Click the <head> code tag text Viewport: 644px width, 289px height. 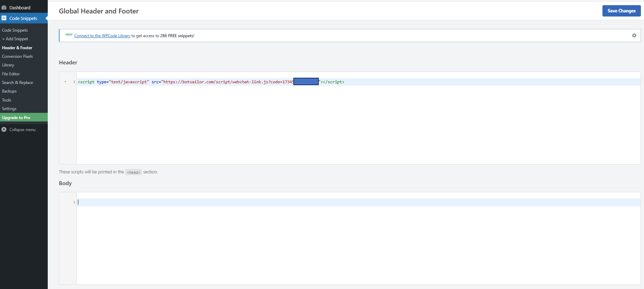pos(133,172)
